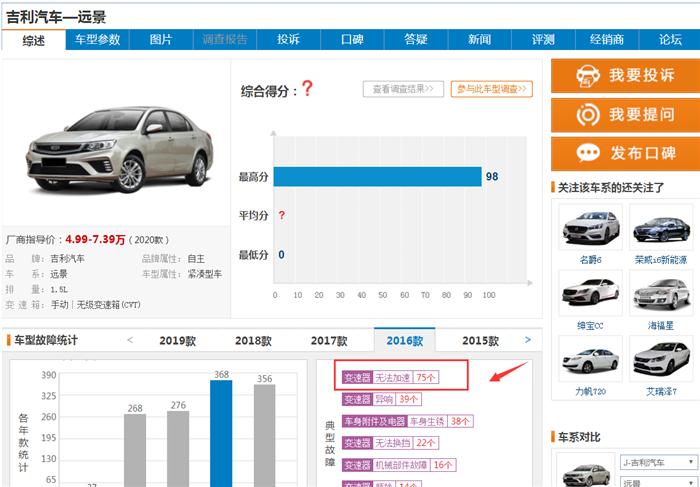Switch to the 口碑 tab
This screenshot has width=700, height=487.
tap(352, 40)
